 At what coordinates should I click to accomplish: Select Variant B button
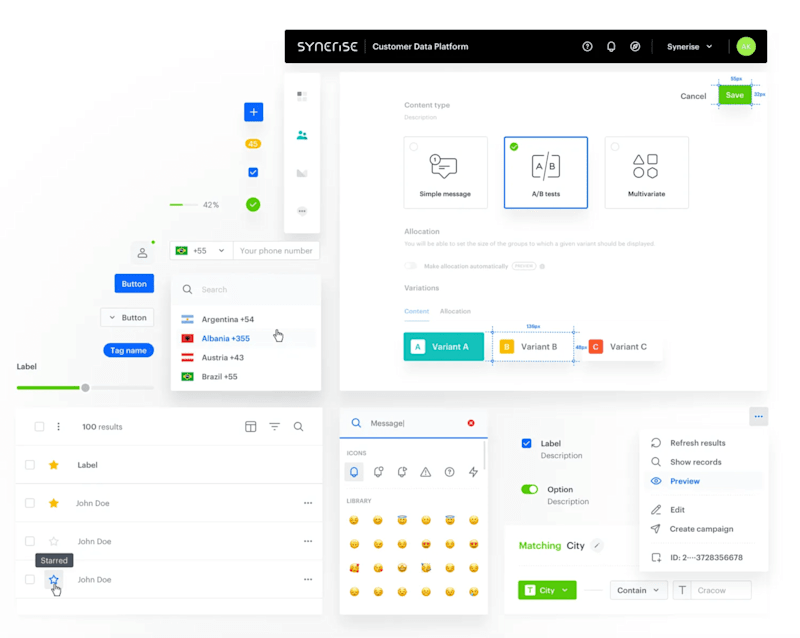(533, 347)
